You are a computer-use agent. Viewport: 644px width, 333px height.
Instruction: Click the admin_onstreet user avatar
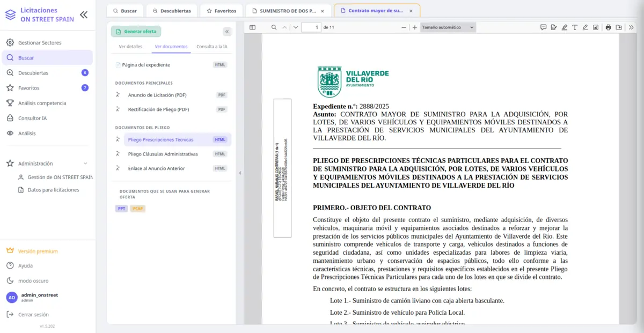(11, 298)
